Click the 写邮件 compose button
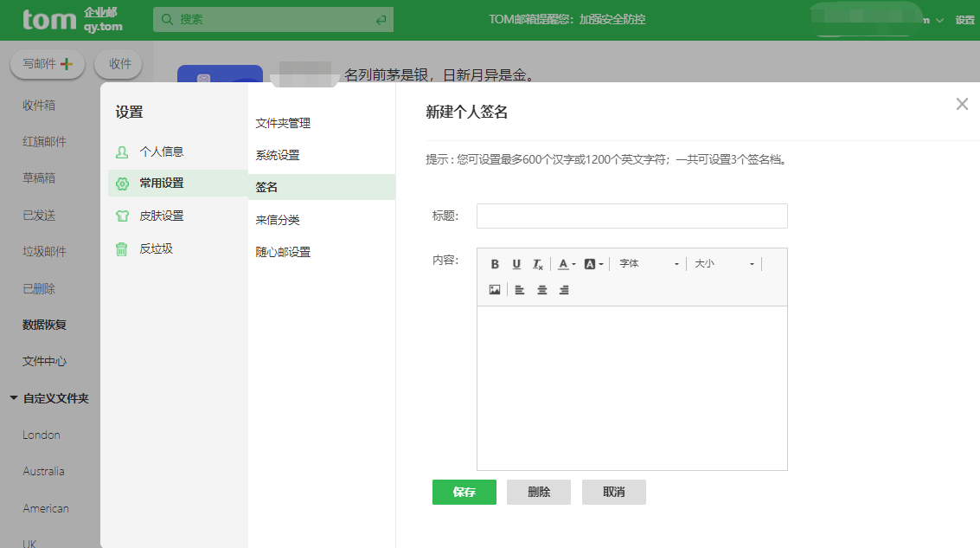The width and height of the screenshot is (980, 548). click(48, 64)
